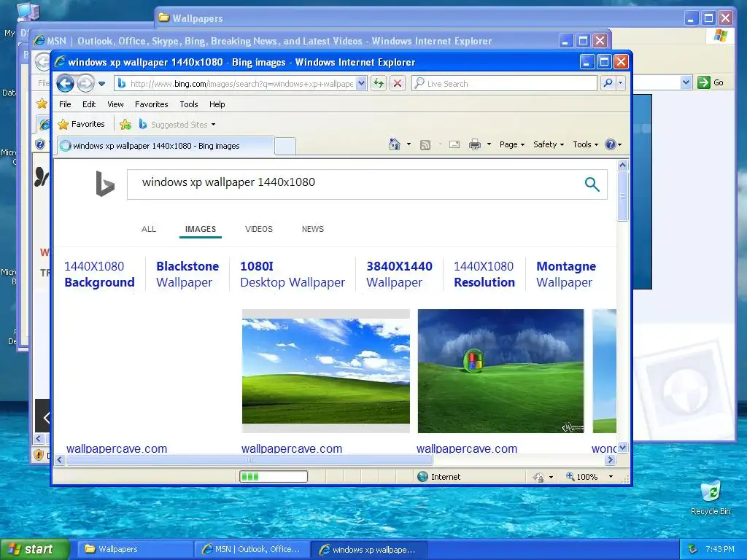Open the Tools menu in menu bar
Screen dimensions: 747x560
(x=189, y=104)
